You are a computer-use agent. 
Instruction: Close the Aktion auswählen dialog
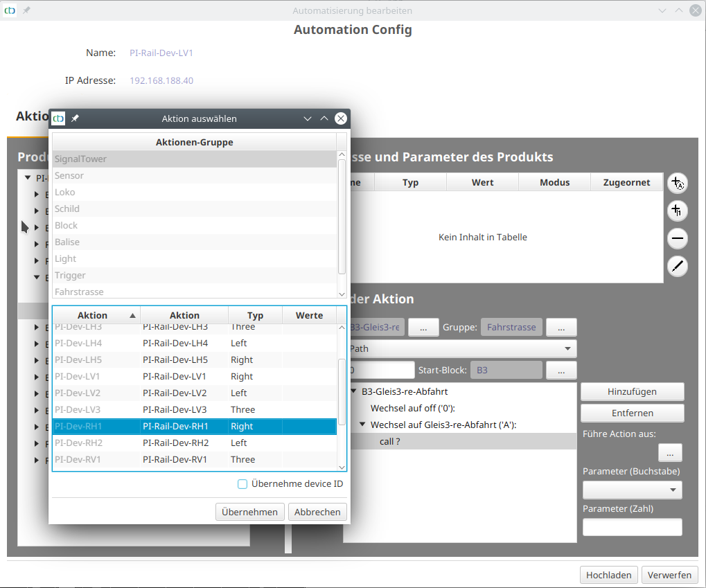(x=340, y=118)
